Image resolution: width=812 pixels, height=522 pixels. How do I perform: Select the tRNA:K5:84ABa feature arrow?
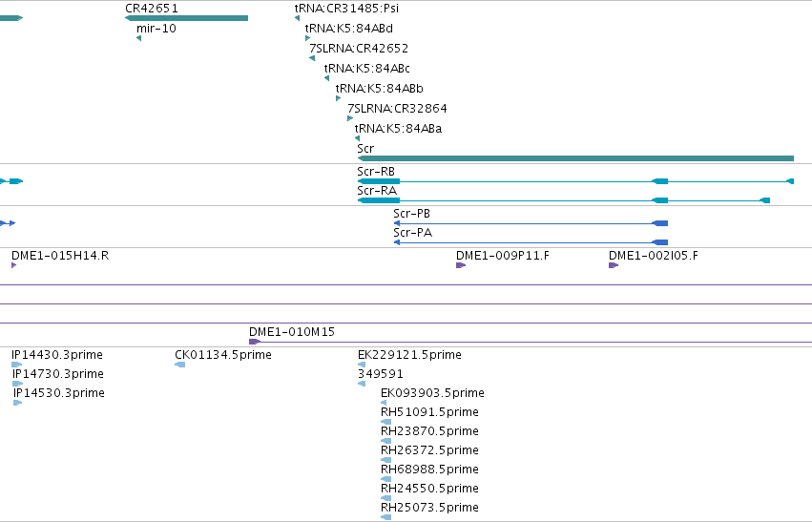[357, 138]
